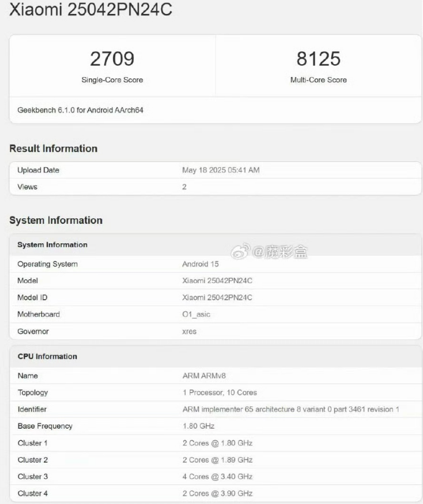Click the Motherboard label

pos(39,314)
